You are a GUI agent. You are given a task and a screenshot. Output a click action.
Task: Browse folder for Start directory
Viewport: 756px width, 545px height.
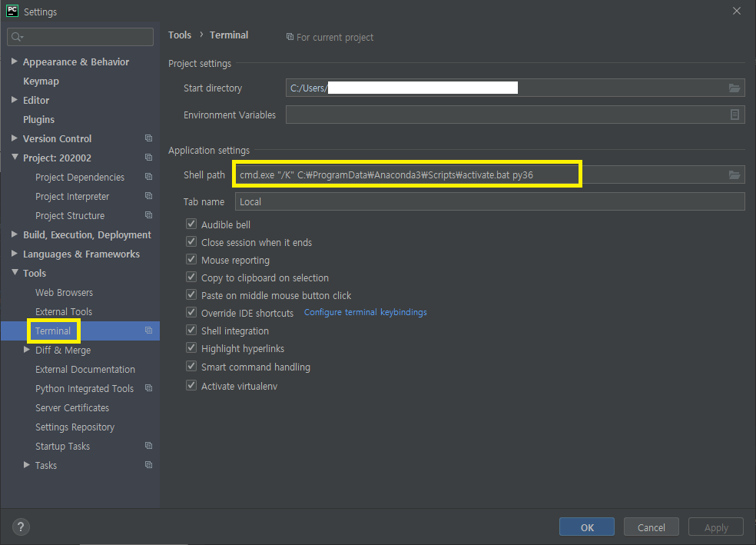[734, 88]
